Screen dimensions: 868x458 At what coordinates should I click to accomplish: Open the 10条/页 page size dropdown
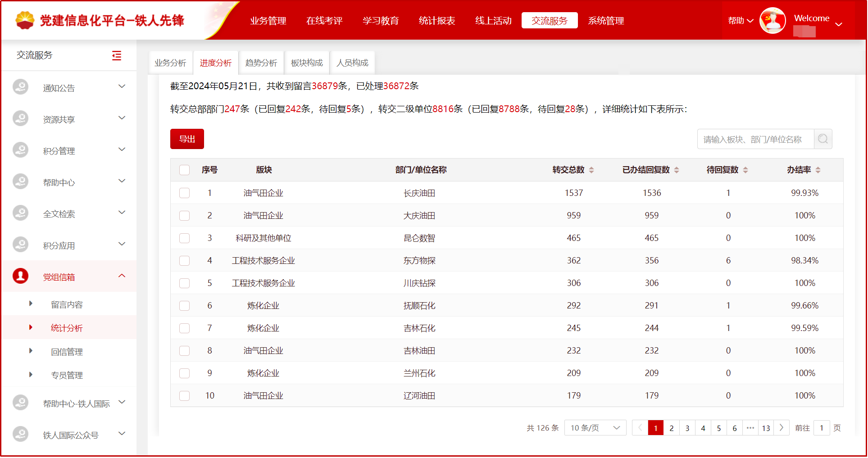pyautogui.click(x=595, y=428)
